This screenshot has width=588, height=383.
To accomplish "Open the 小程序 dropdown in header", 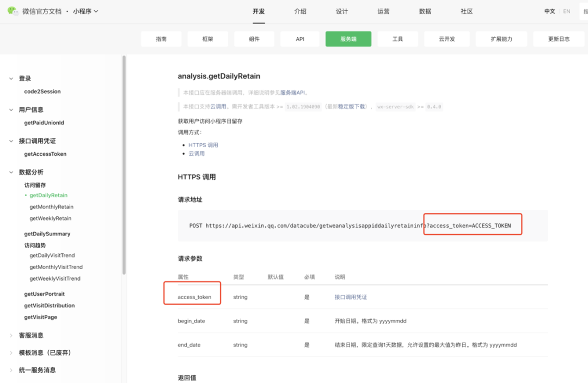I will [85, 11].
